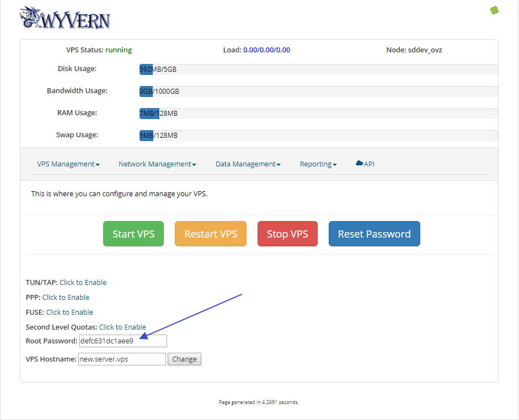Screen dimensions: 519x420
Task: Open the Network Management menu
Action: pyautogui.click(x=157, y=164)
